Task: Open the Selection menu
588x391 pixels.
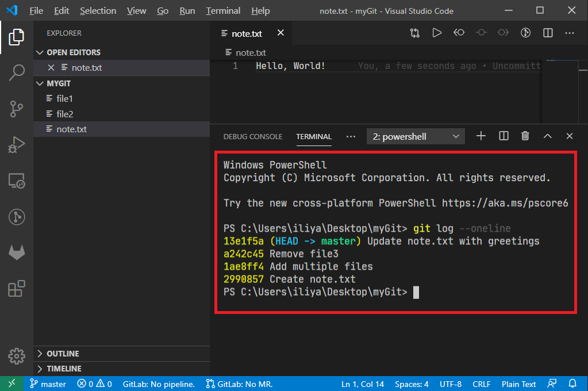Action: pos(98,11)
